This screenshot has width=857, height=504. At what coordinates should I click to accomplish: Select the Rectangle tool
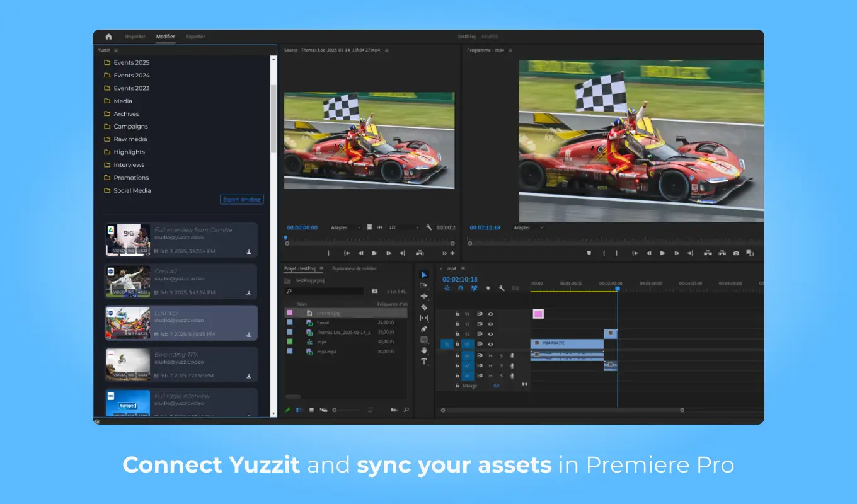pos(424,340)
